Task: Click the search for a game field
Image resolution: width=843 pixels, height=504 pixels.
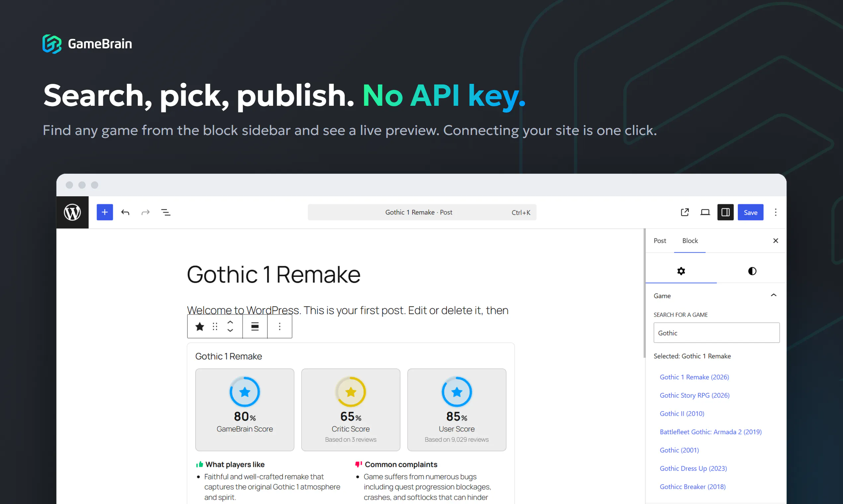Action: [717, 333]
